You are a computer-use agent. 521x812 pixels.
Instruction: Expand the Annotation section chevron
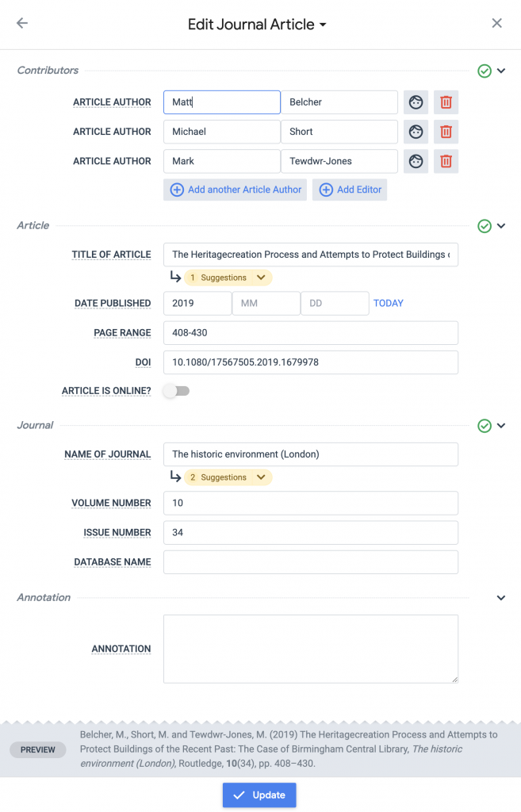click(501, 598)
